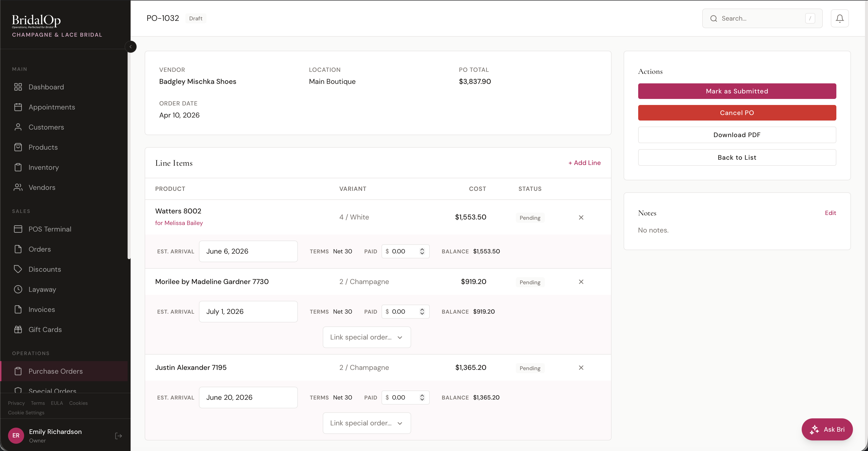The image size is (868, 451).
Task: Click the Dashboard grid icon
Action: click(18, 87)
